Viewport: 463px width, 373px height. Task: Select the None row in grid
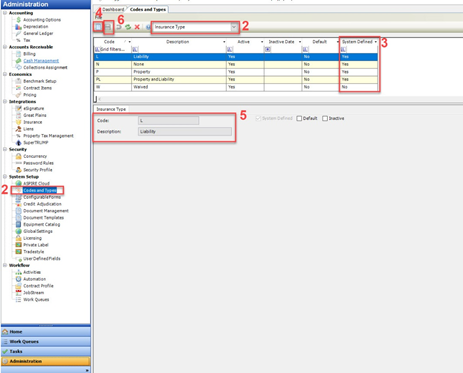pos(236,64)
